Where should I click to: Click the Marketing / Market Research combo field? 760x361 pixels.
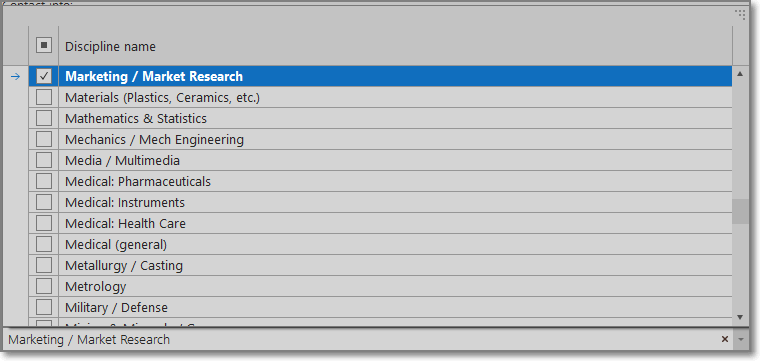tap(361, 340)
